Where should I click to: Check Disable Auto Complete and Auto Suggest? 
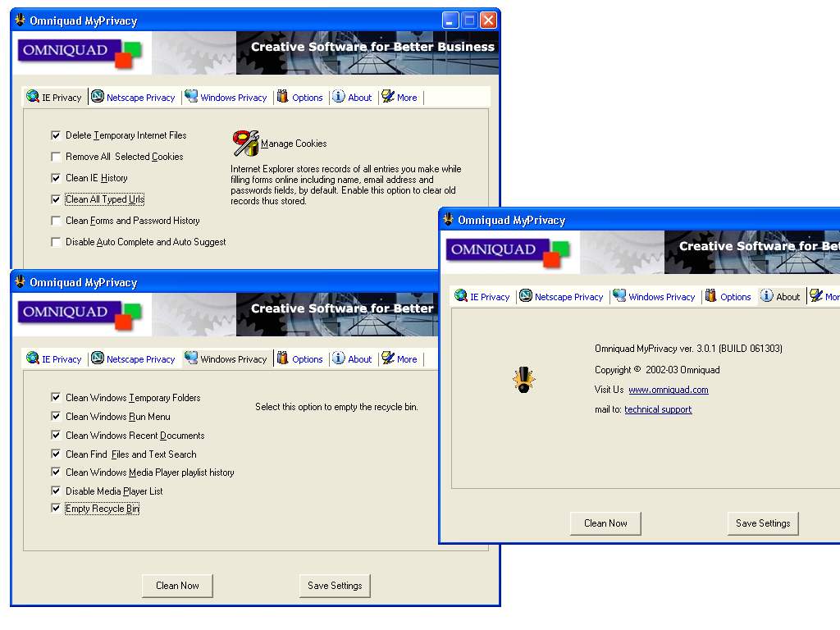click(56, 242)
